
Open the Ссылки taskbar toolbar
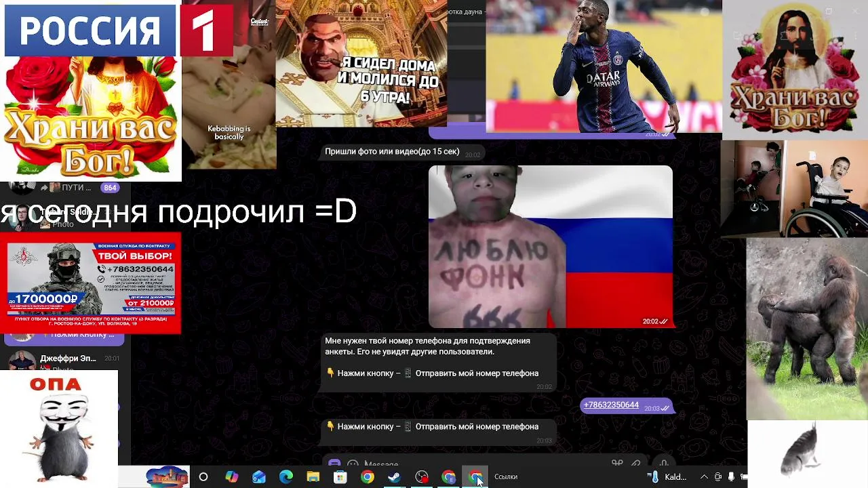tap(506, 477)
